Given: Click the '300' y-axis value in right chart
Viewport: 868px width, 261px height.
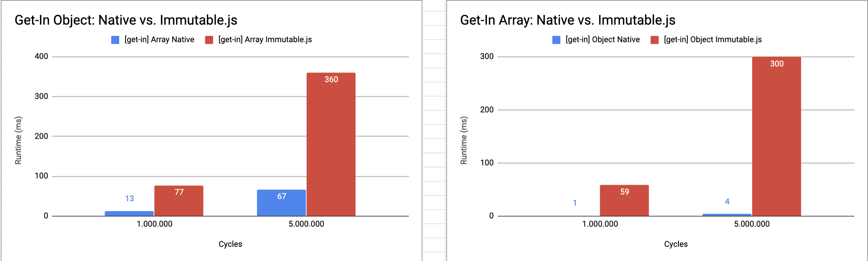Looking at the screenshot, I should point(487,56).
